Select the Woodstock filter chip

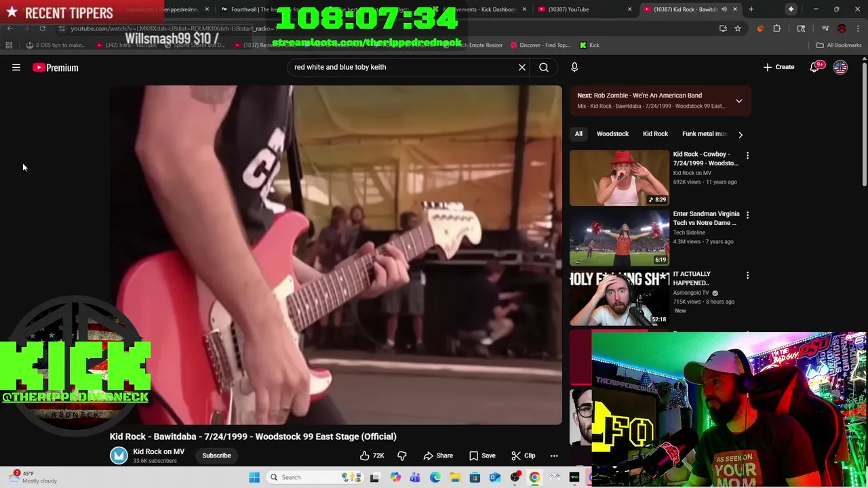click(x=612, y=134)
